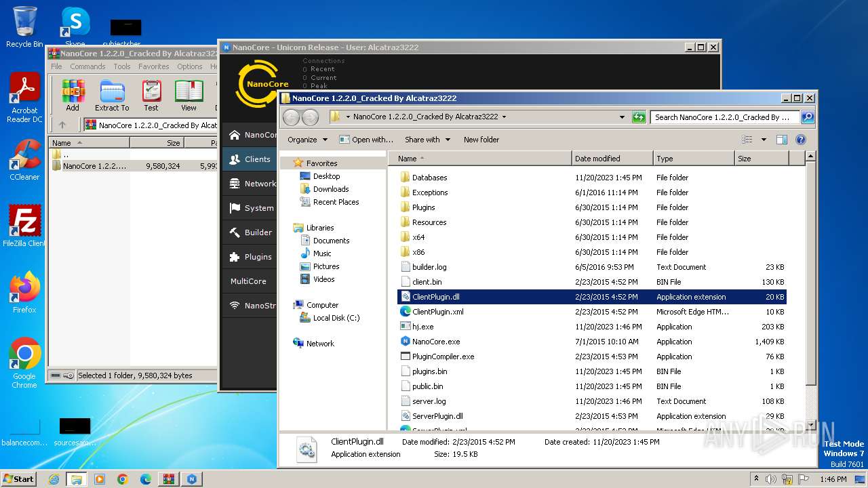Screen dimensions: 868x488
Task: Open the address bar history dropdown arrow
Action: 622,117
